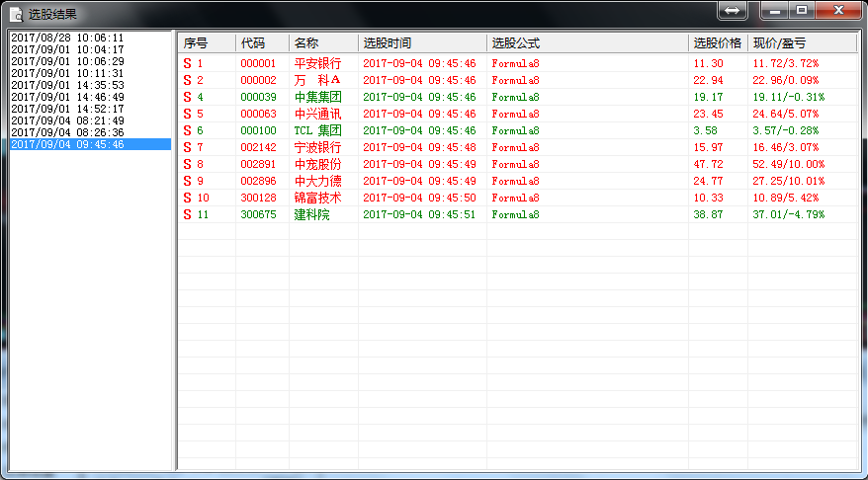Sort by the 序号 column header
Screen dimensions: 868x480
pos(207,43)
